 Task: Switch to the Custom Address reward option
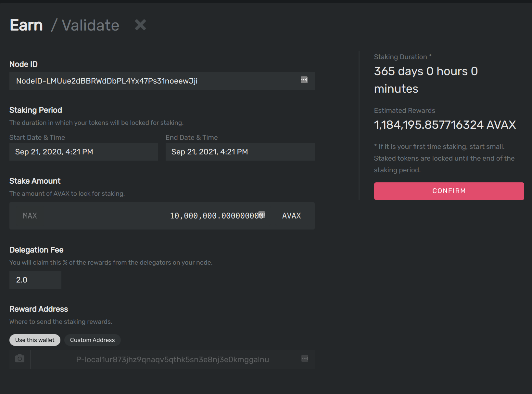(x=93, y=340)
